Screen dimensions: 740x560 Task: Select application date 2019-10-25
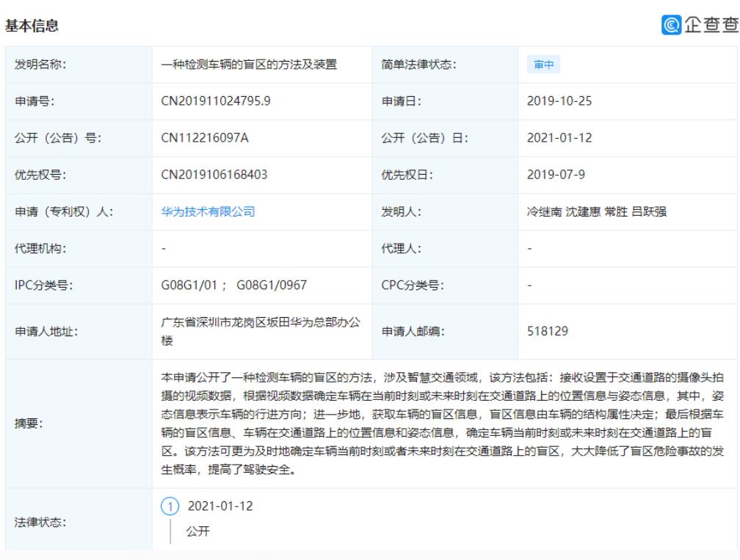559,101
